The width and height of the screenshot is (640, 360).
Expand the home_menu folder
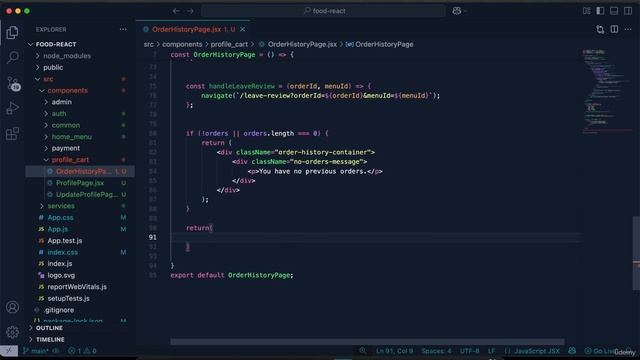tap(80, 137)
